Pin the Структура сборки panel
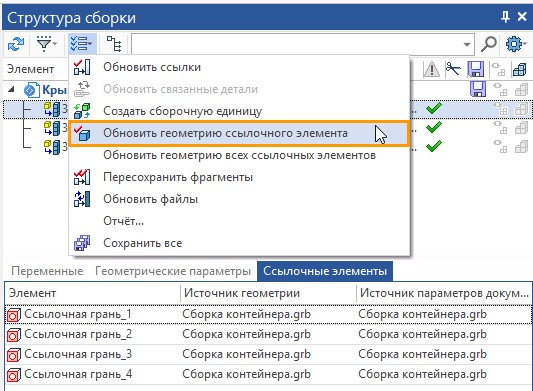 (x=505, y=16)
